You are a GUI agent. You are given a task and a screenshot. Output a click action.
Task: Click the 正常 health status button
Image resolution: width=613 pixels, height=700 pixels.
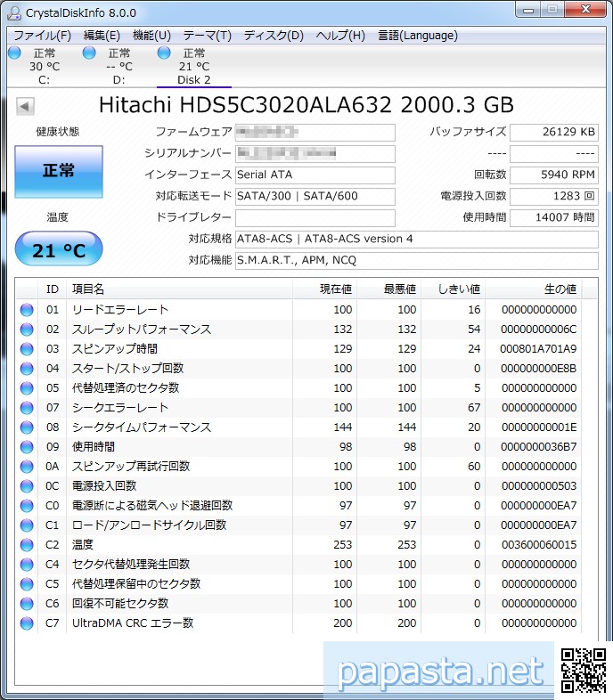pyautogui.click(x=59, y=170)
